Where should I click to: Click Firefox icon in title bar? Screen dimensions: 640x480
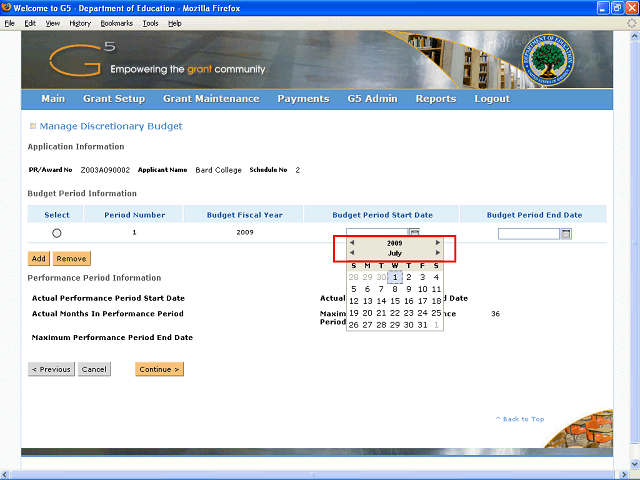[x=7, y=8]
